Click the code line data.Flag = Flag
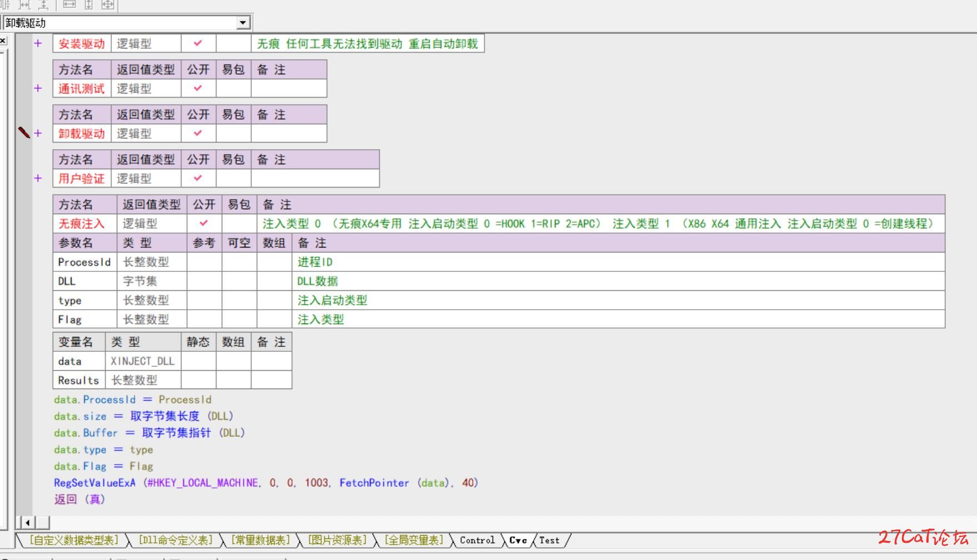This screenshot has height=560, width=977. pos(103,466)
